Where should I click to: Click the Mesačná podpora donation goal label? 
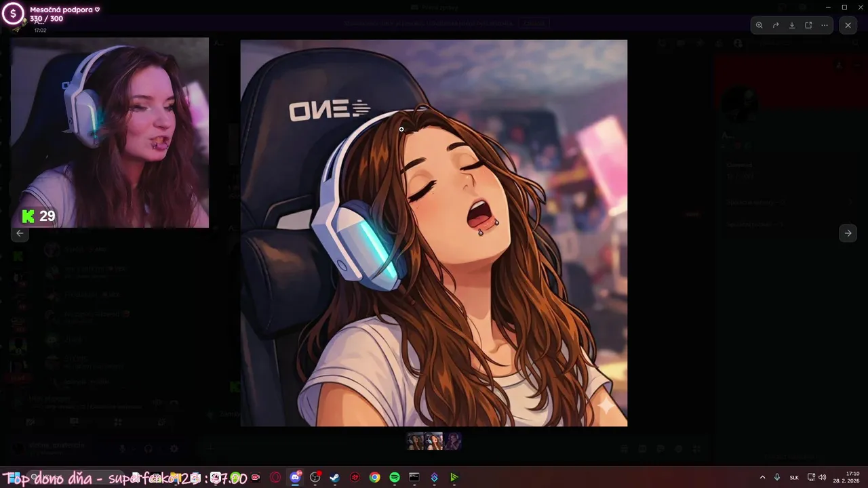pyautogui.click(x=64, y=9)
